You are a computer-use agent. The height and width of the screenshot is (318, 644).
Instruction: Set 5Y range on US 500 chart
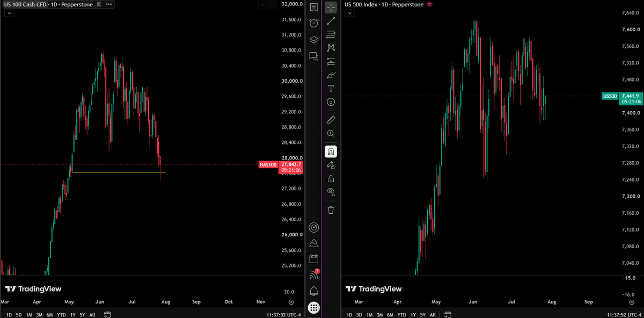click(423, 314)
